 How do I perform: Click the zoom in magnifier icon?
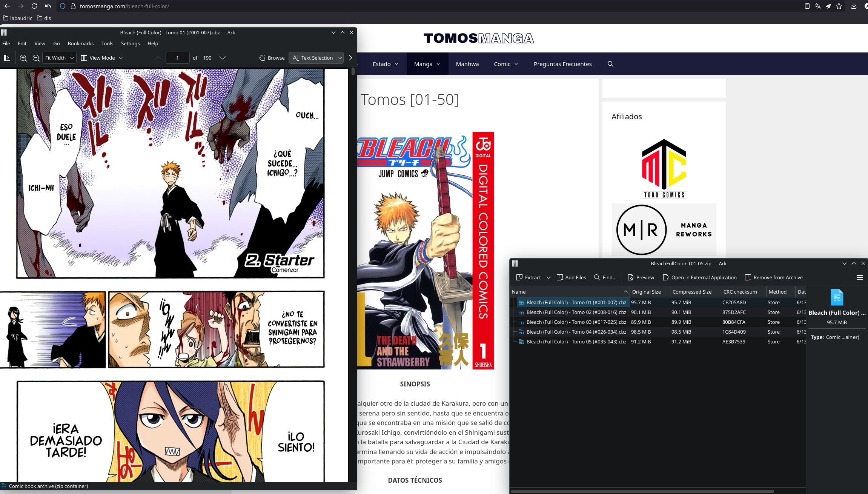point(23,58)
